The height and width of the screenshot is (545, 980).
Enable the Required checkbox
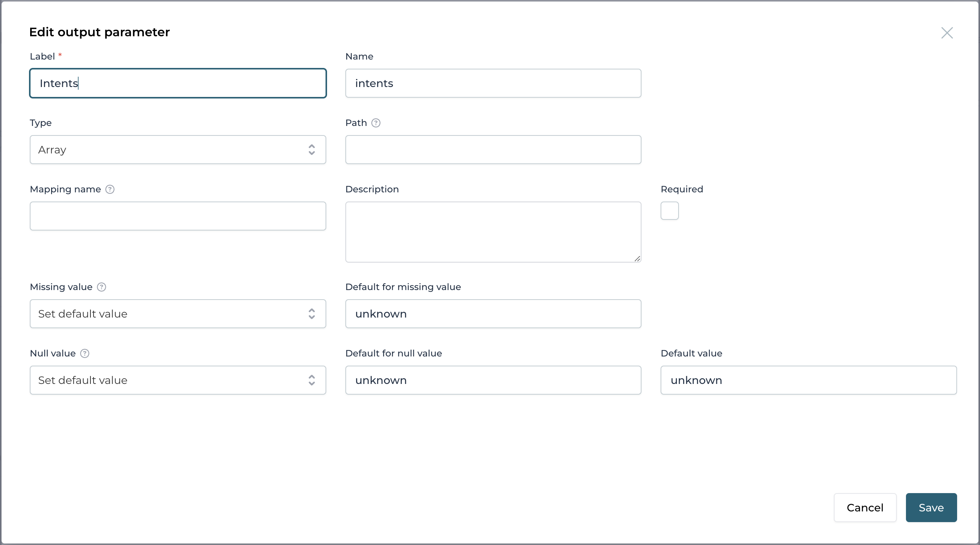coord(669,211)
